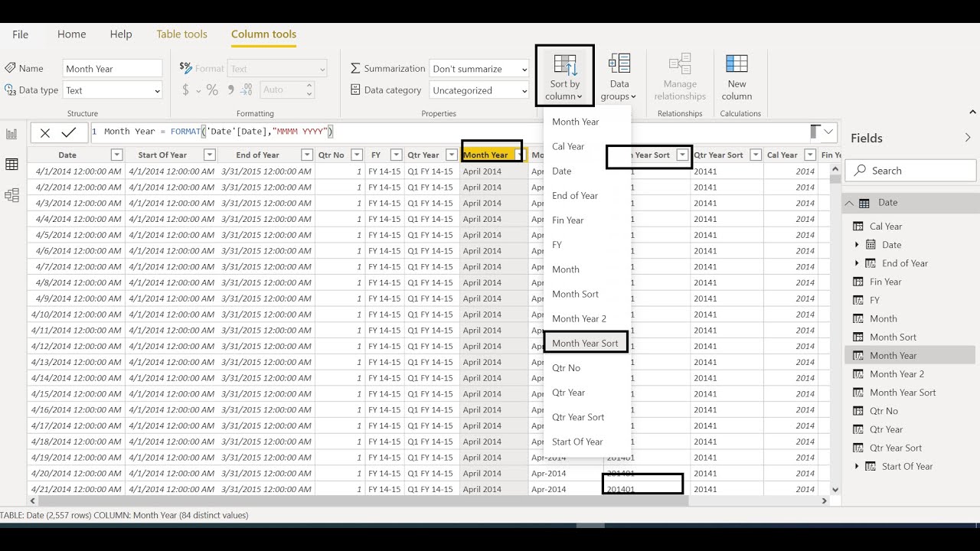Collapse the ribbon with the up arrow
Image resolution: width=980 pixels, height=551 pixels.
(x=972, y=112)
